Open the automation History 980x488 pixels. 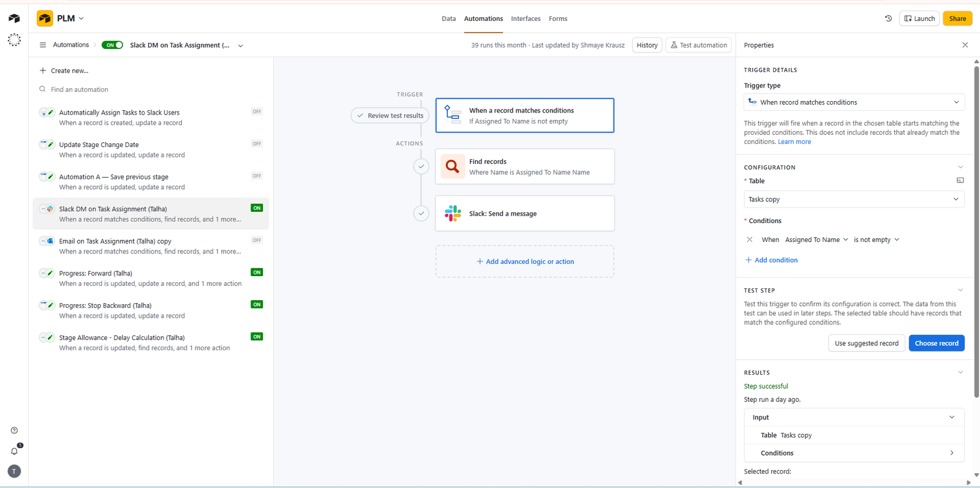point(647,45)
